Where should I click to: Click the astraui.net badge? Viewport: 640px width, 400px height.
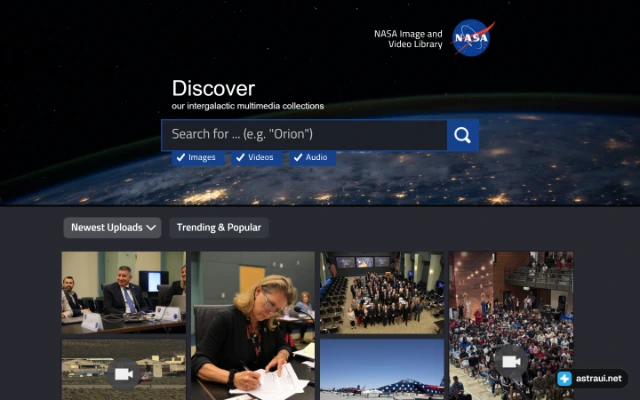coord(592,378)
